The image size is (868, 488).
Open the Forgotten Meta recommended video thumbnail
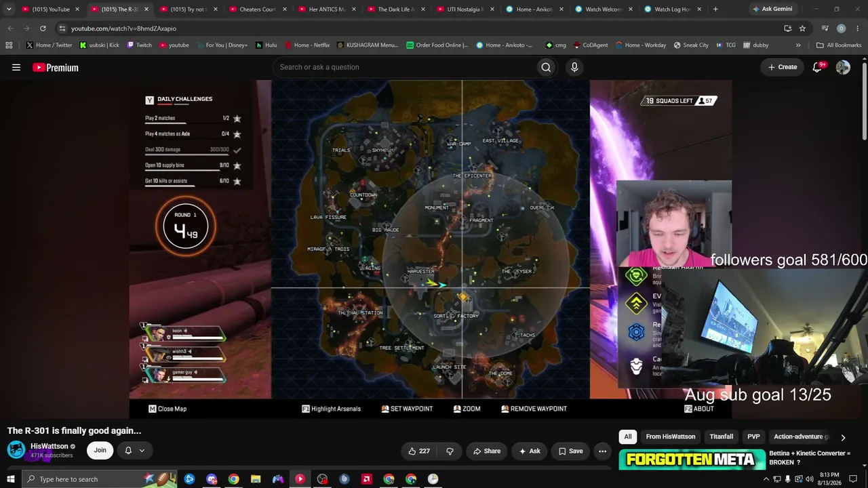point(692,459)
